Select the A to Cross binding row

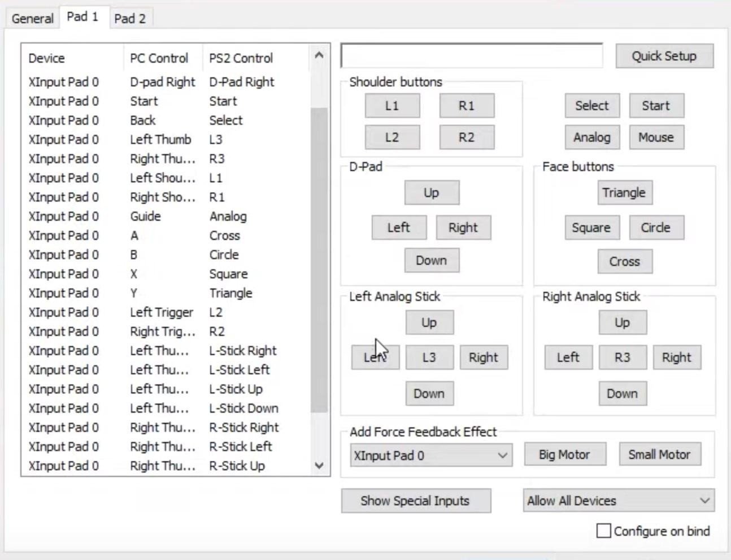point(167,235)
